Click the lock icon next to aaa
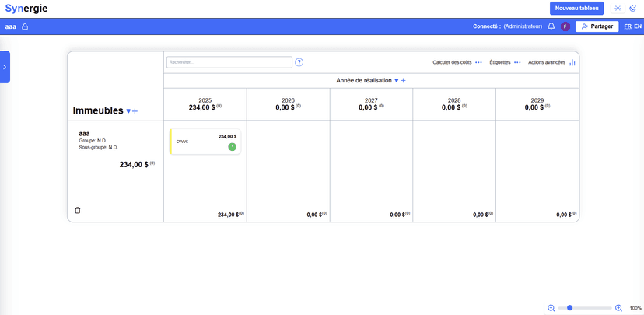 coord(25,26)
